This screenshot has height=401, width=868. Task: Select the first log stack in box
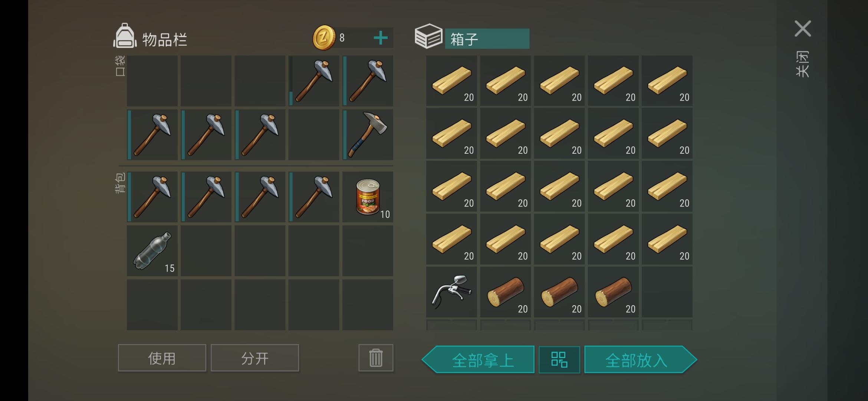[x=505, y=292]
